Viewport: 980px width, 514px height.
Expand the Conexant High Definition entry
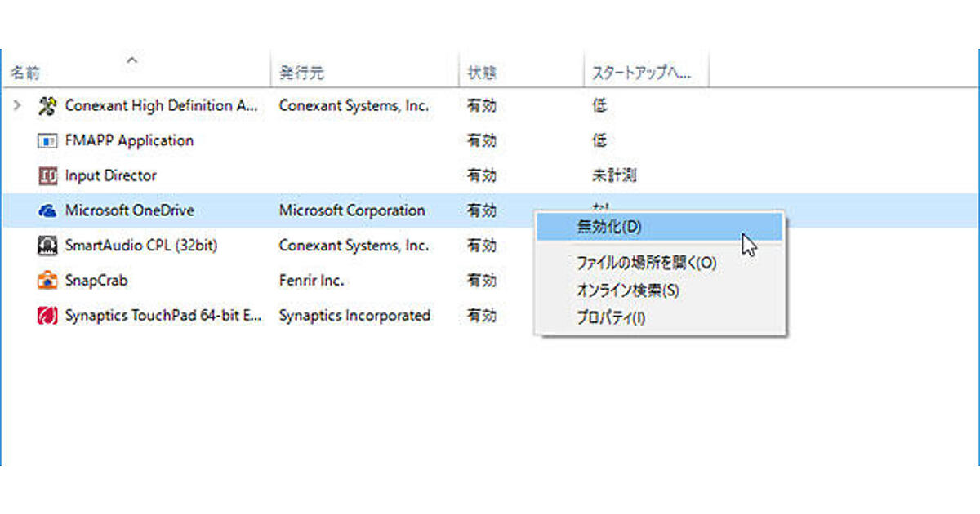[x=17, y=105]
